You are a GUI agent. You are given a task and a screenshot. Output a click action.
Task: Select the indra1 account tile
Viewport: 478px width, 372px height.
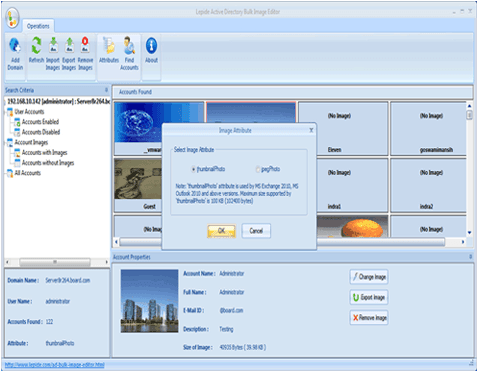click(x=352, y=185)
